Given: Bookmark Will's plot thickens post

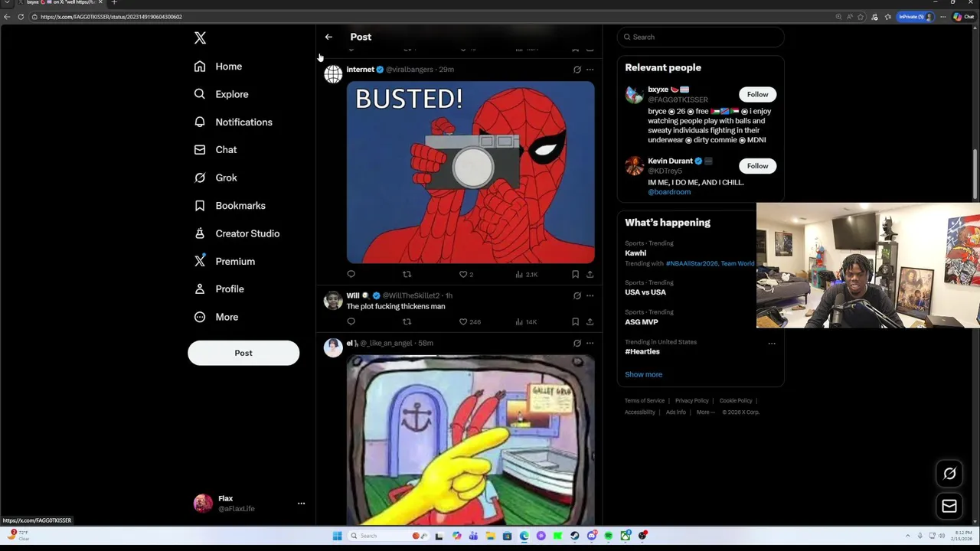Looking at the screenshot, I should tap(575, 322).
